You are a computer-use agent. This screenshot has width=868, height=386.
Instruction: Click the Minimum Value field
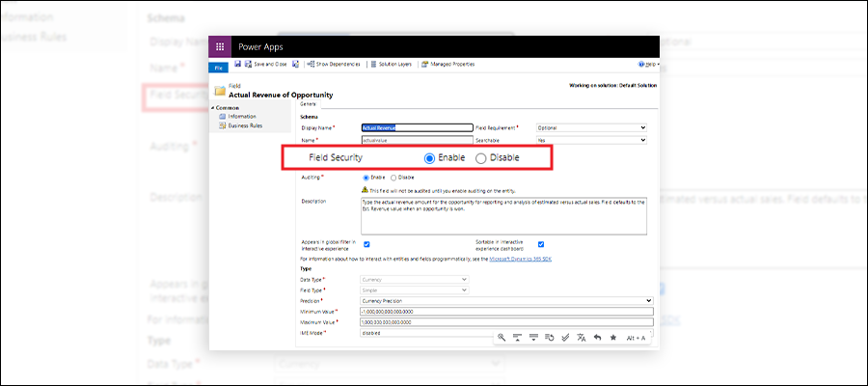tap(506, 312)
